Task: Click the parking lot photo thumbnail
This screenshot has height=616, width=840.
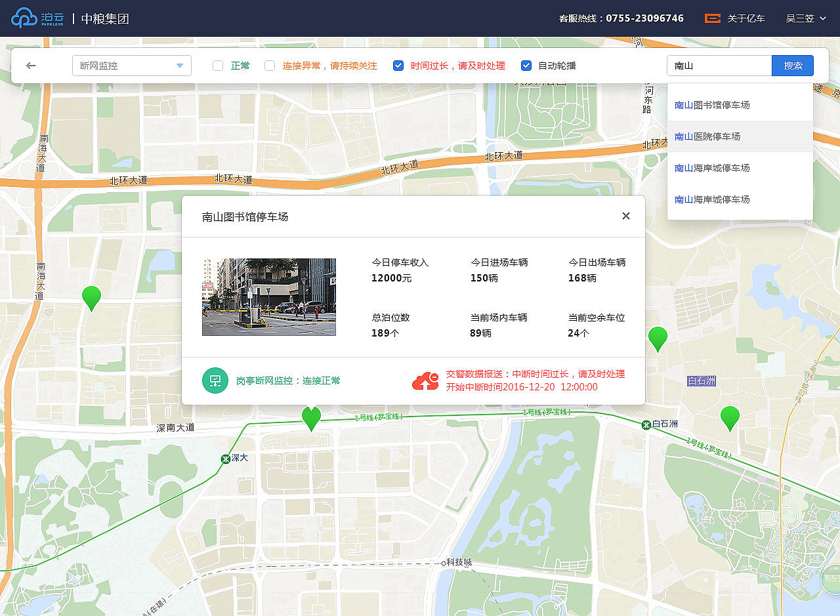Action: 268,297
